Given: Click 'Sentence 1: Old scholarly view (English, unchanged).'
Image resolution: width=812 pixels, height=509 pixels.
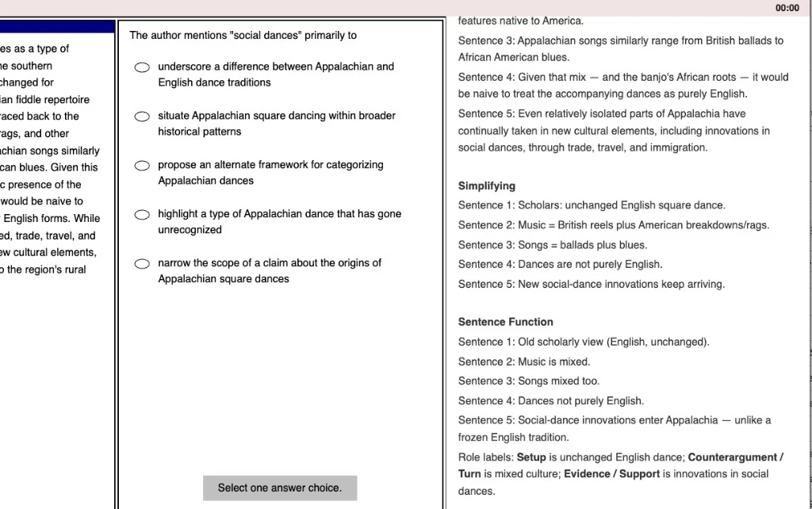Looking at the screenshot, I should point(584,343).
